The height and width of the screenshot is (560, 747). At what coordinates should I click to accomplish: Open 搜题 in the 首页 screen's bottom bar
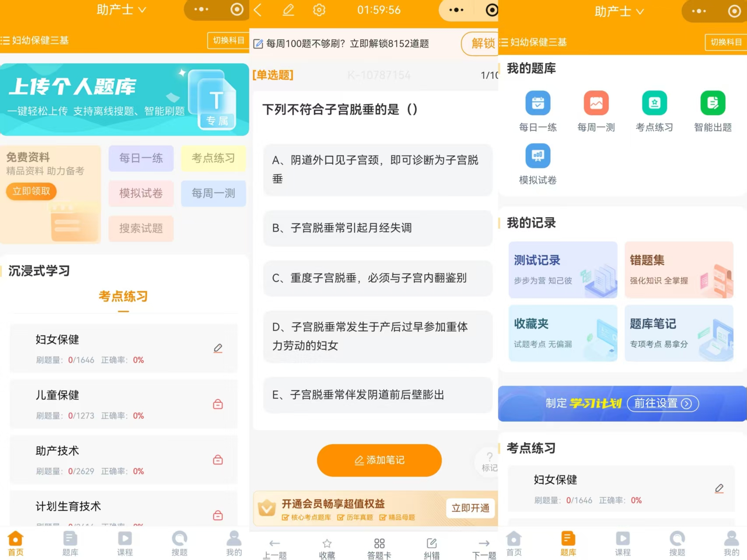[x=180, y=543]
